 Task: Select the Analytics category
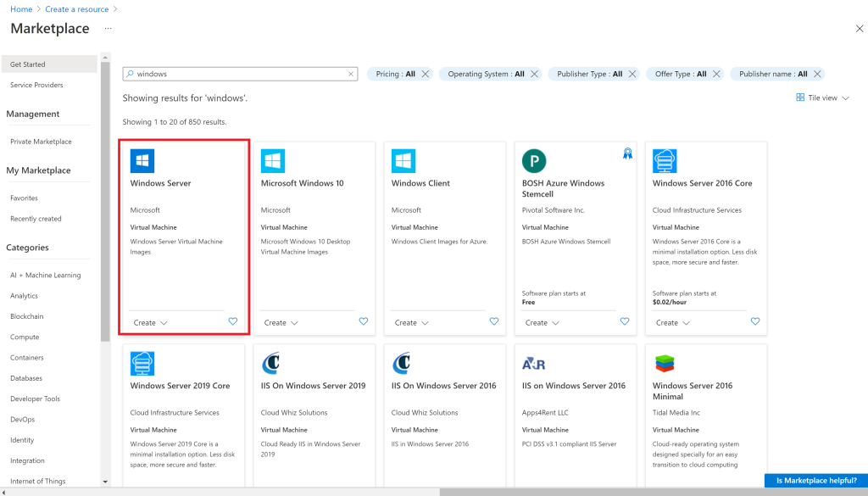click(24, 296)
